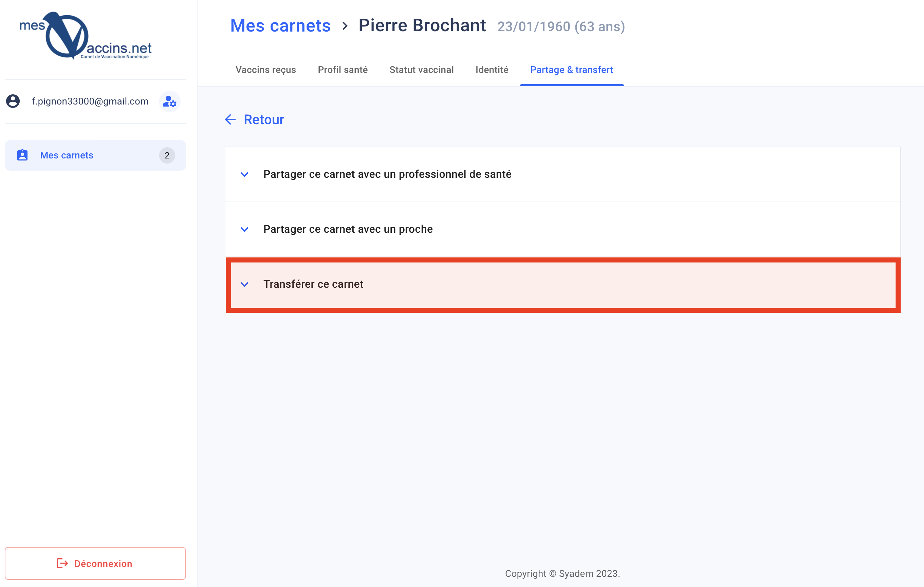Viewport: 924px width, 587px height.
Task: Open the Profil santé tab
Action: (x=343, y=70)
